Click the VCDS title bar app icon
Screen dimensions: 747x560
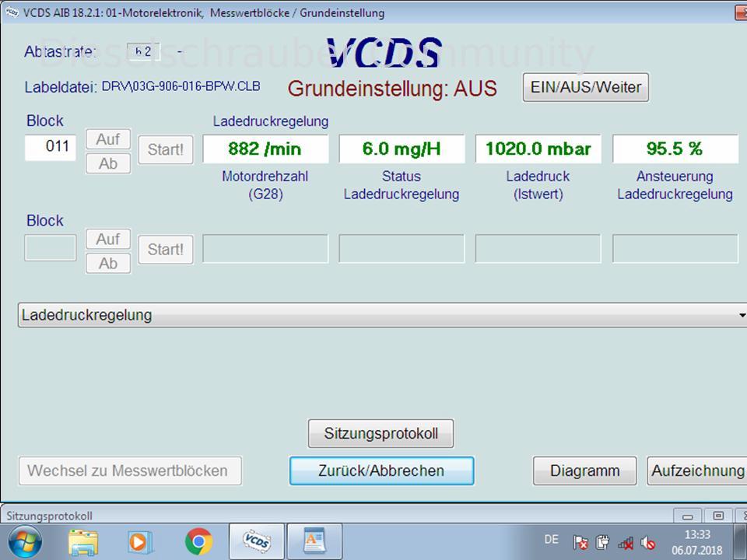pyautogui.click(x=12, y=13)
